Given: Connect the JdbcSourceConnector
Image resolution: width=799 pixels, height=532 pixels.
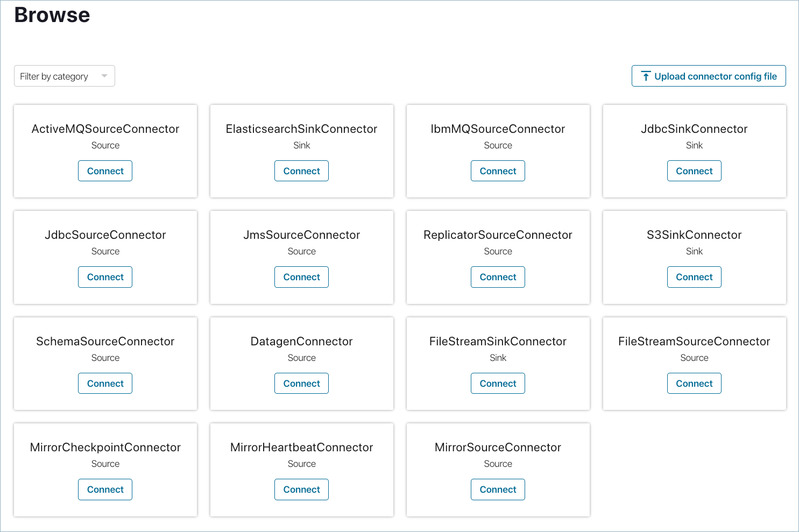Looking at the screenshot, I should [105, 277].
